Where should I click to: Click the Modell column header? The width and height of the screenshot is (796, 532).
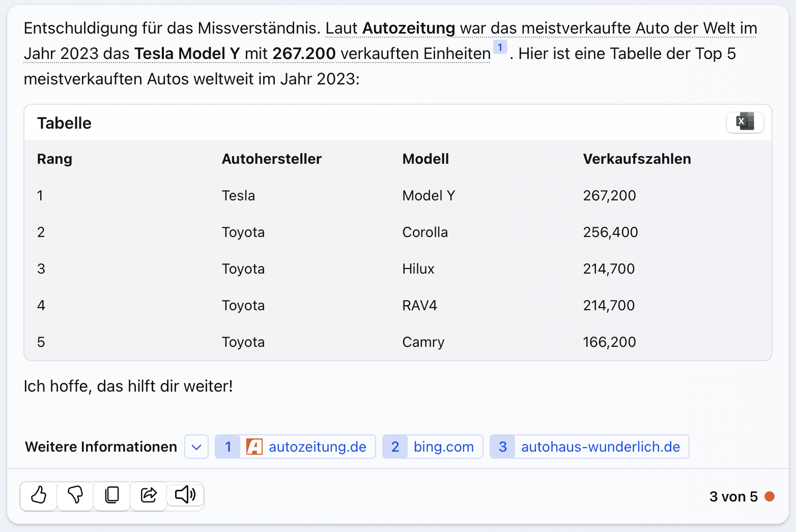(425, 159)
